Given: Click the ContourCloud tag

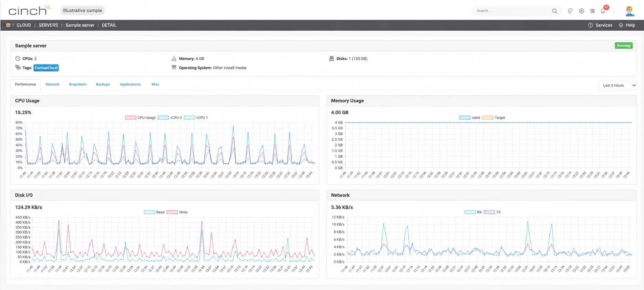Looking at the screenshot, I should click(x=46, y=68).
